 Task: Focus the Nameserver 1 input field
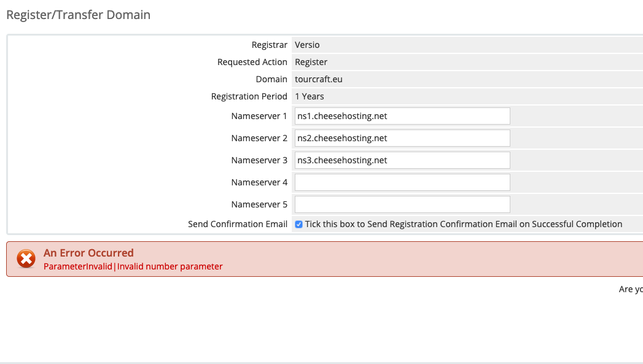pos(402,116)
